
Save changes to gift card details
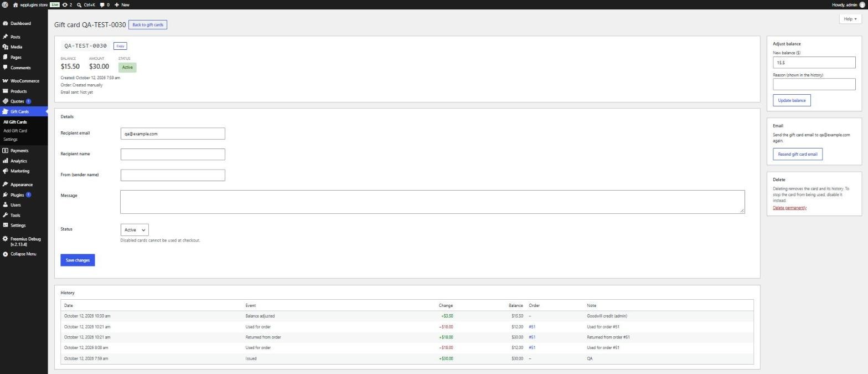[77, 260]
